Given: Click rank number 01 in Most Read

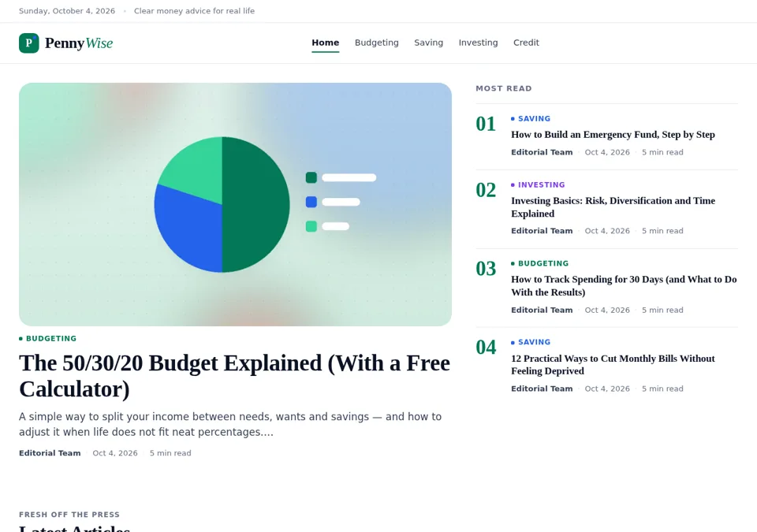Looking at the screenshot, I should (x=486, y=124).
